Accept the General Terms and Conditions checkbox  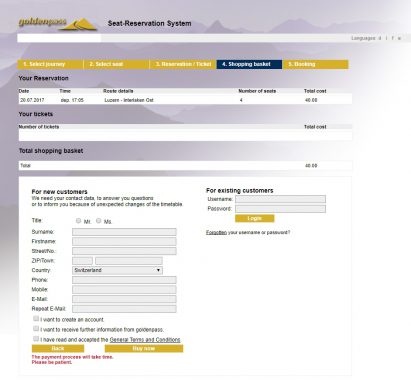[x=36, y=339]
